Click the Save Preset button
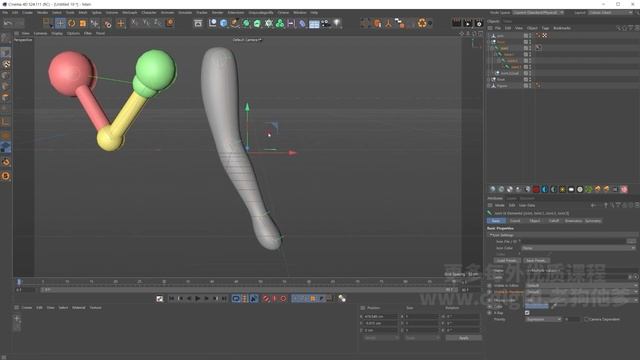The image size is (640, 360). click(536, 260)
